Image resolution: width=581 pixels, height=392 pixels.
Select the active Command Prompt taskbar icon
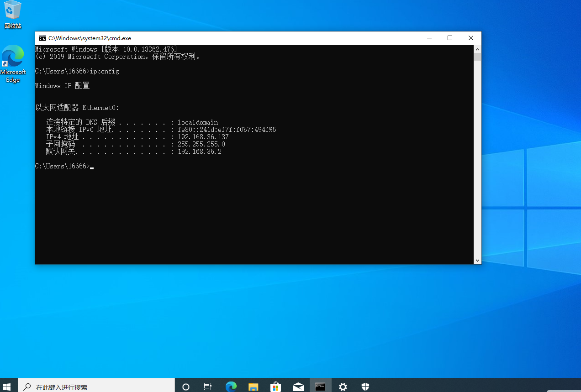pyautogui.click(x=320, y=387)
